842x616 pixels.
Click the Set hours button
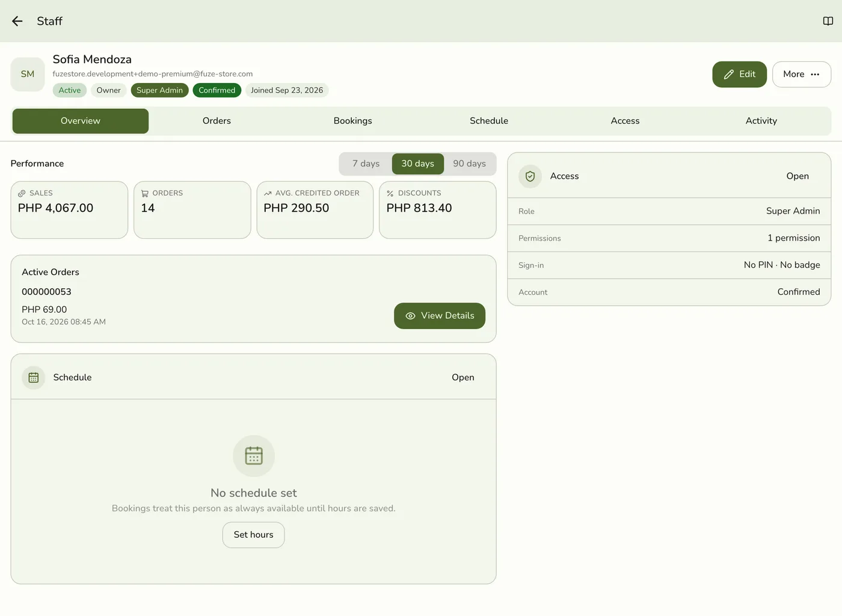click(254, 535)
